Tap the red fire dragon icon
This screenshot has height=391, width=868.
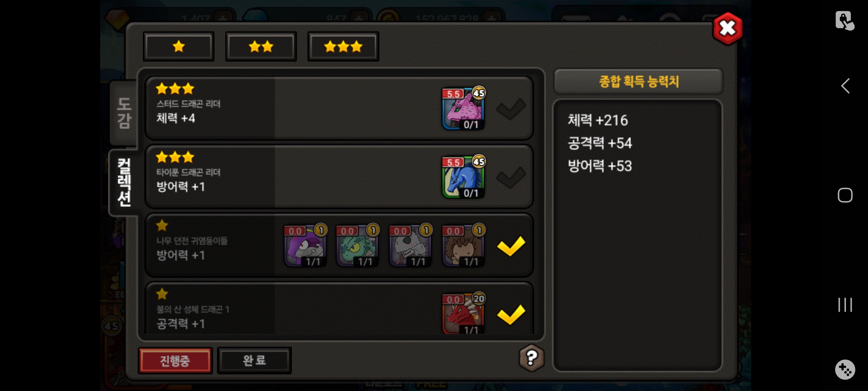tap(463, 313)
